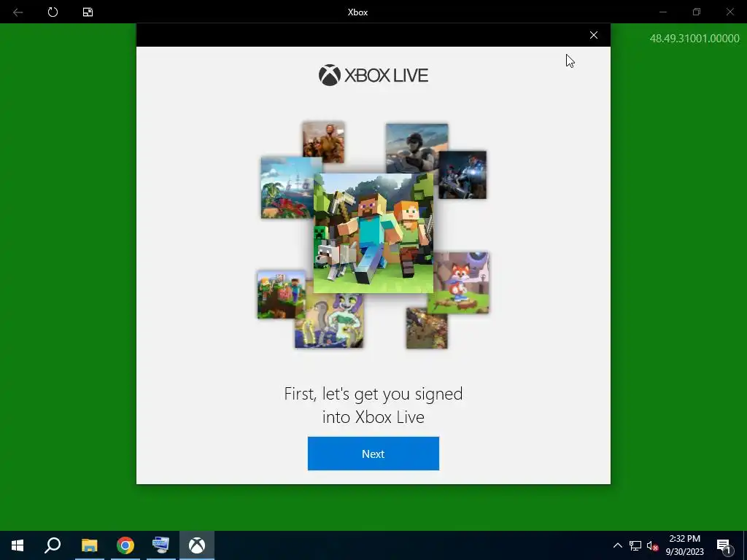Open File Explorer from taskbar
Viewport: 747px width, 560px height.
[89, 545]
